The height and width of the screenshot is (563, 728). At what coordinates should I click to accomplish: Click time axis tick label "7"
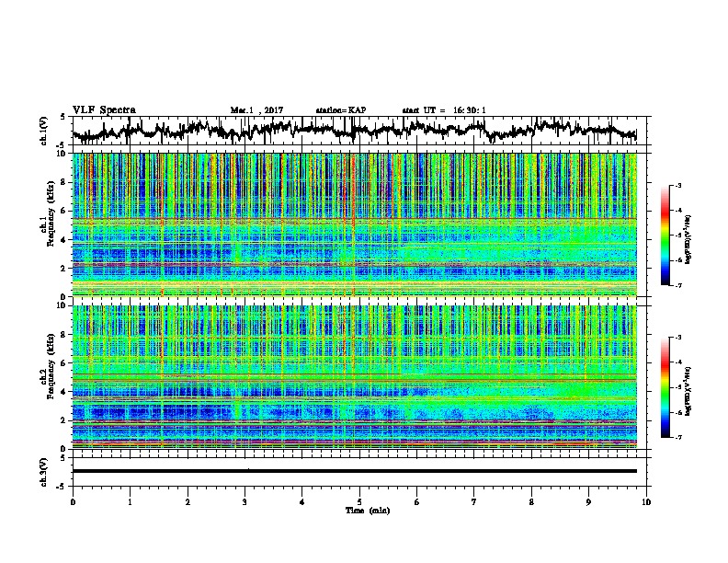click(474, 502)
